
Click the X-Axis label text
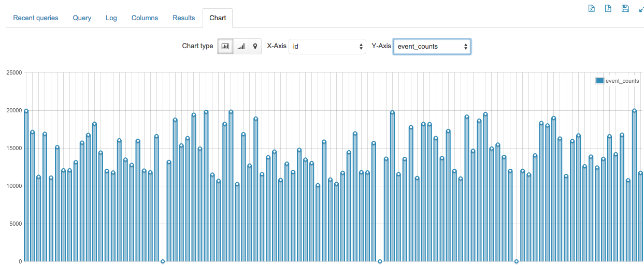click(277, 46)
